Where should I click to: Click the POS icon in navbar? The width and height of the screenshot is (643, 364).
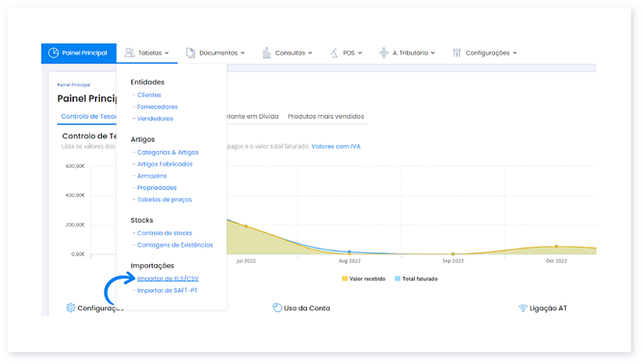coord(334,53)
